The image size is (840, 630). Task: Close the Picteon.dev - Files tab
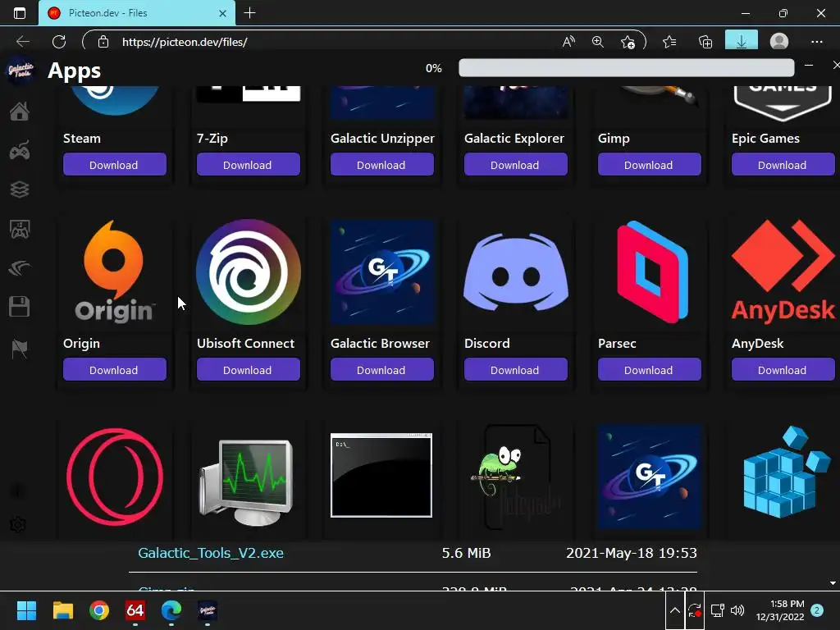point(223,13)
